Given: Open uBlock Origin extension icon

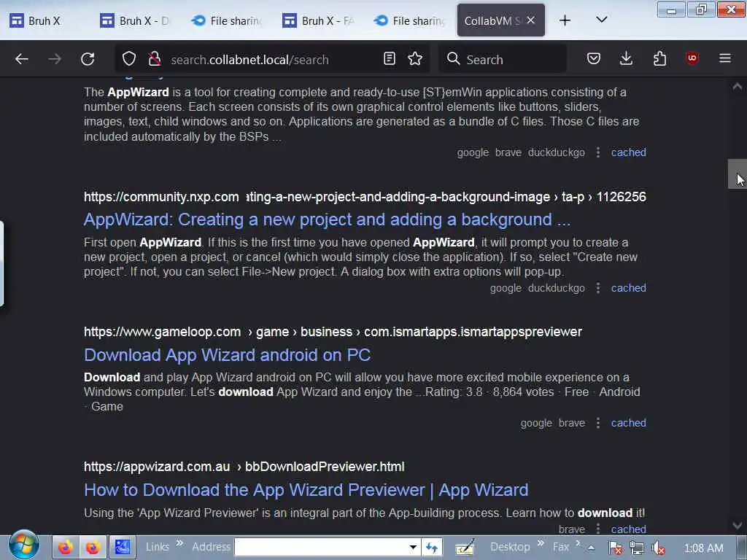Looking at the screenshot, I should pos(692,58).
